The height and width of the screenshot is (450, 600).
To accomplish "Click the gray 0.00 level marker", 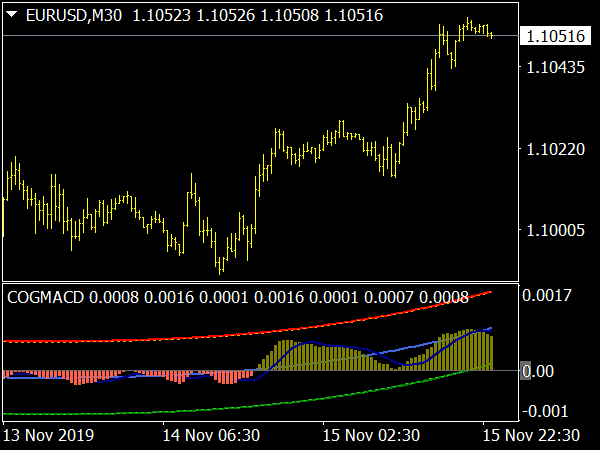I will [x=526, y=371].
